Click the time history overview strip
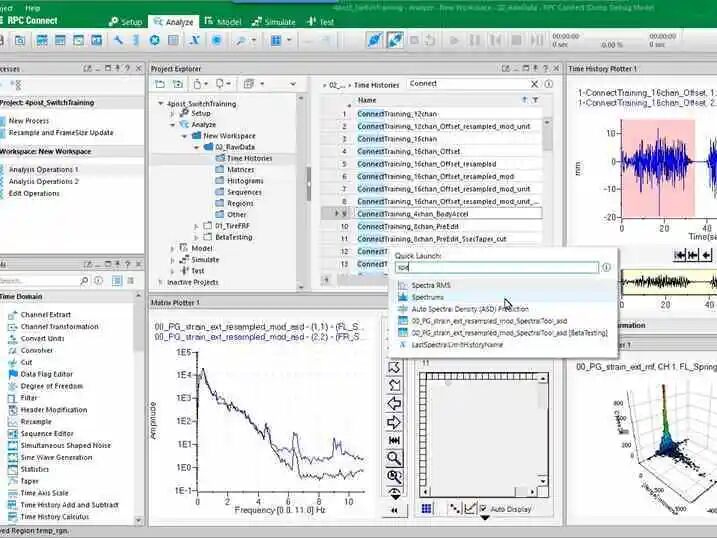The height and width of the screenshot is (538, 717). (669, 282)
